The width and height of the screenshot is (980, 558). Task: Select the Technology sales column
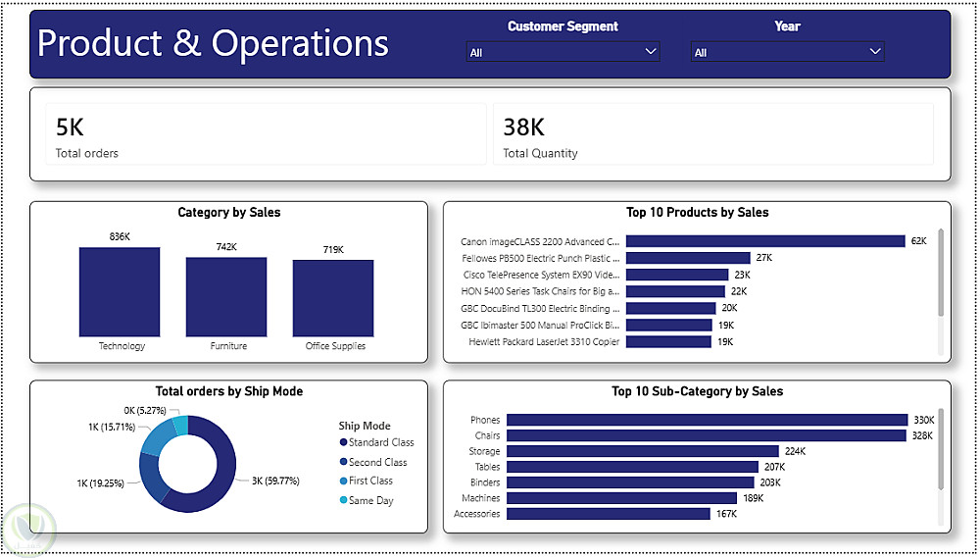point(120,292)
